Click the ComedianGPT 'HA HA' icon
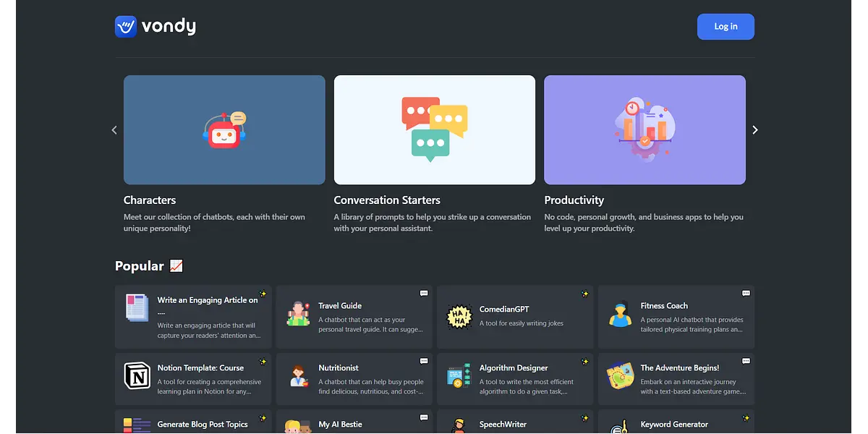Viewport: 868px width, 434px height. [459, 315]
